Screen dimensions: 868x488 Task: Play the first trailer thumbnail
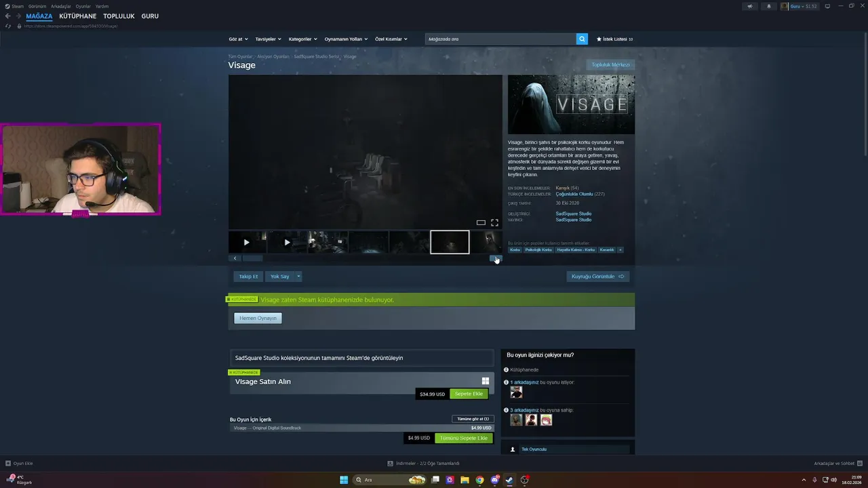pyautogui.click(x=247, y=242)
